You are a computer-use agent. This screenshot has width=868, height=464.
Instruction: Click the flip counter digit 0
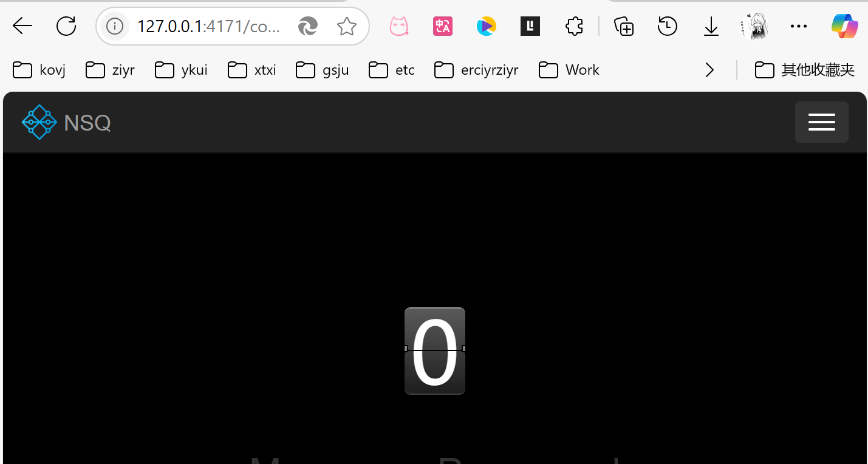pos(435,351)
